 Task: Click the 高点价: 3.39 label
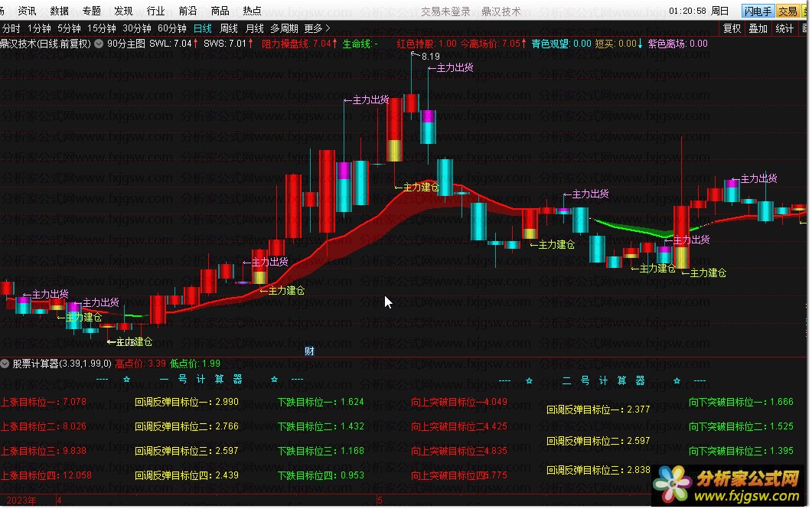pyautogui.click(x=140, y=364)
